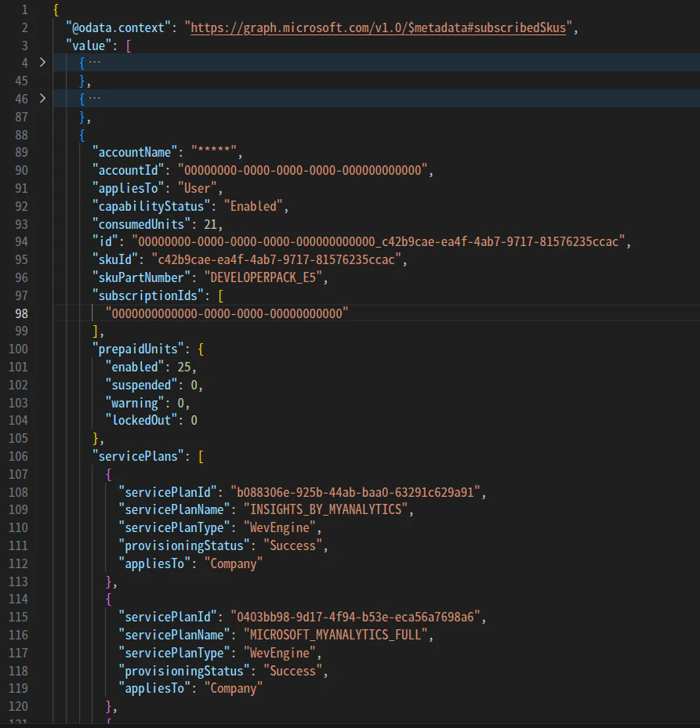Click the "MICROSOFT_MYANALYTICS_FULL" value
Image resolution: width=700 pixels, height=728 pixels.
click(335, 635)
